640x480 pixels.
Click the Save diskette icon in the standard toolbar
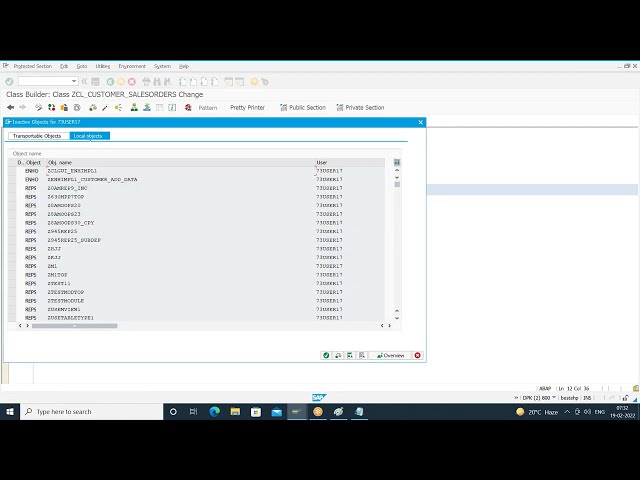95,82
